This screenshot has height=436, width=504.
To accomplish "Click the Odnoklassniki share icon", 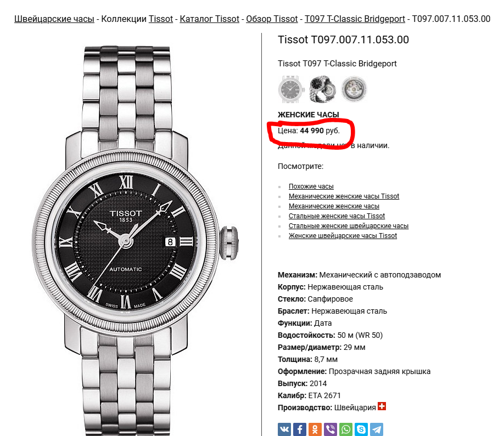I will [315, 429].
